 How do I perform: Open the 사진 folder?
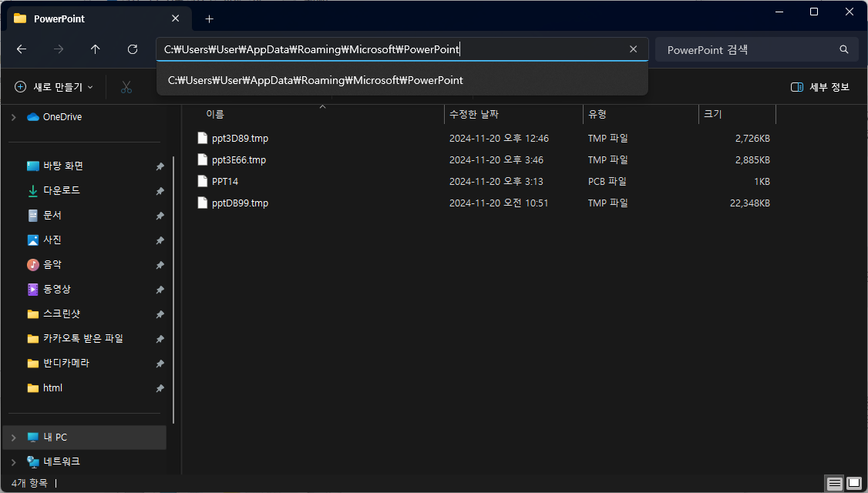(x=52, y=240)
